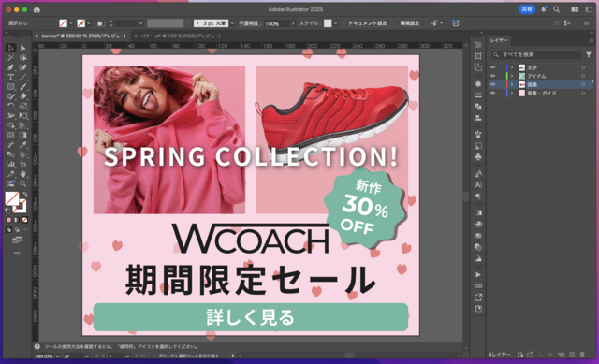
Task: Select the Selection tool arrow
Action: 10,48
